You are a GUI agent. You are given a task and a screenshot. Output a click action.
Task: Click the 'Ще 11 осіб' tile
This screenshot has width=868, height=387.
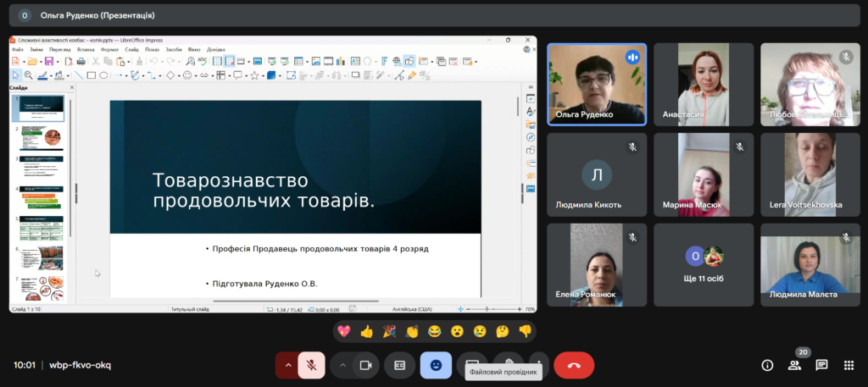703,264
